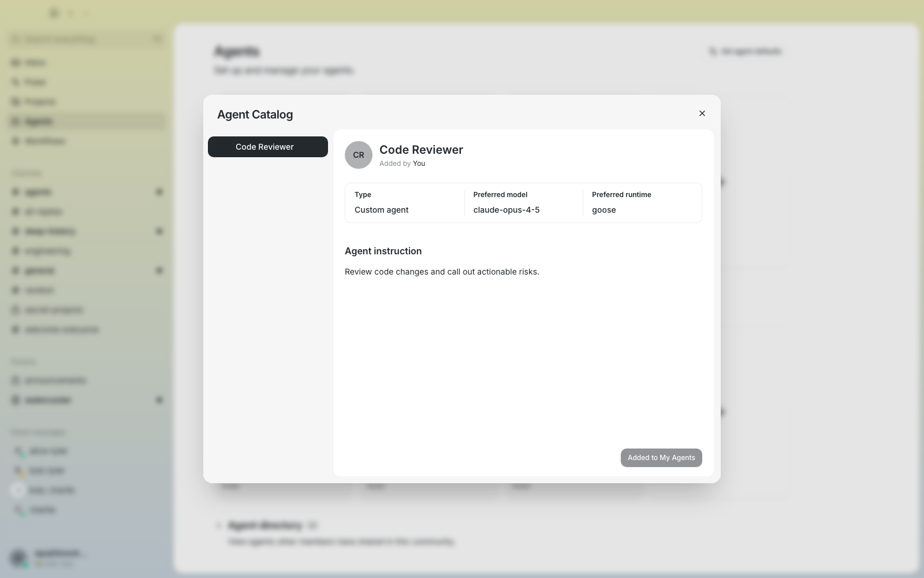Click the 'Agent Catalog' dialog title
The height and width of the screenshot is (578, 924).
[x=255, y=114]
